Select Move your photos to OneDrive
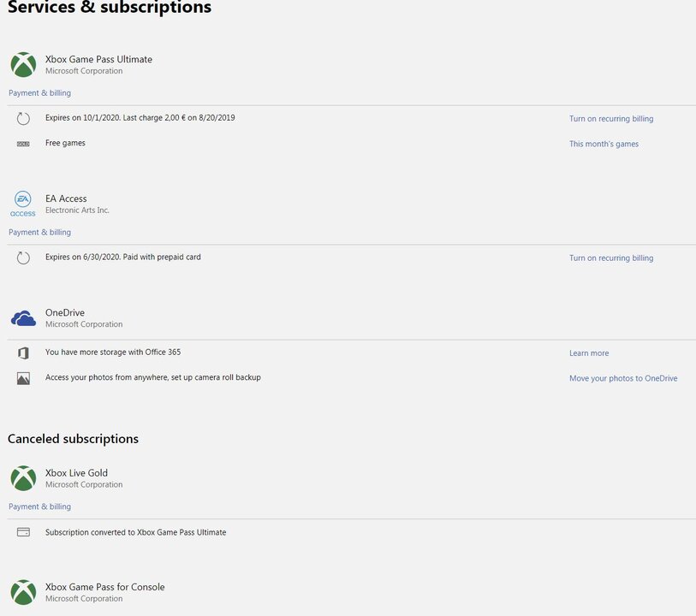This screenshot has height=616, width=696. 623,378
